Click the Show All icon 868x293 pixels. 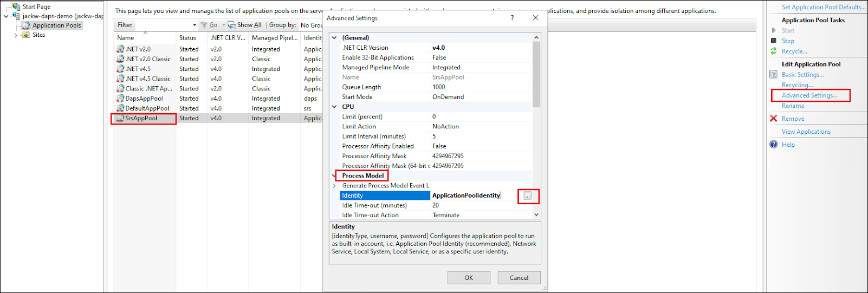click(x=231, y=25)
